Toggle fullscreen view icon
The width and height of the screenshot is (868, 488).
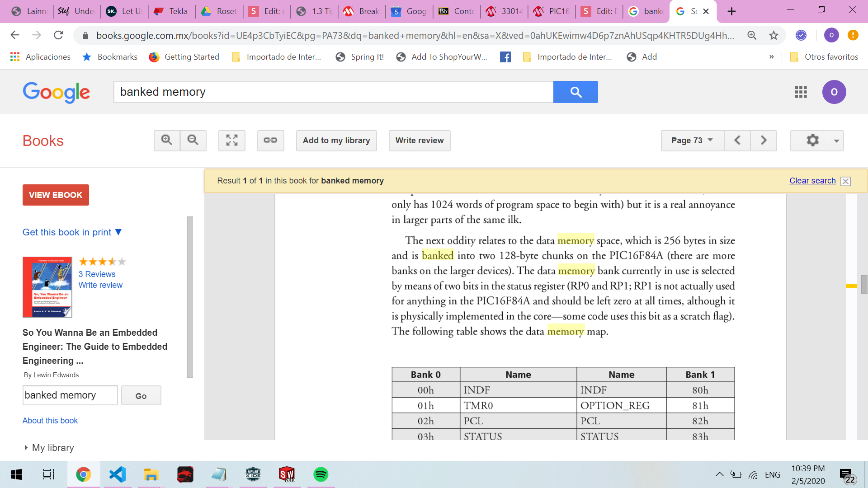pos(232,141)
